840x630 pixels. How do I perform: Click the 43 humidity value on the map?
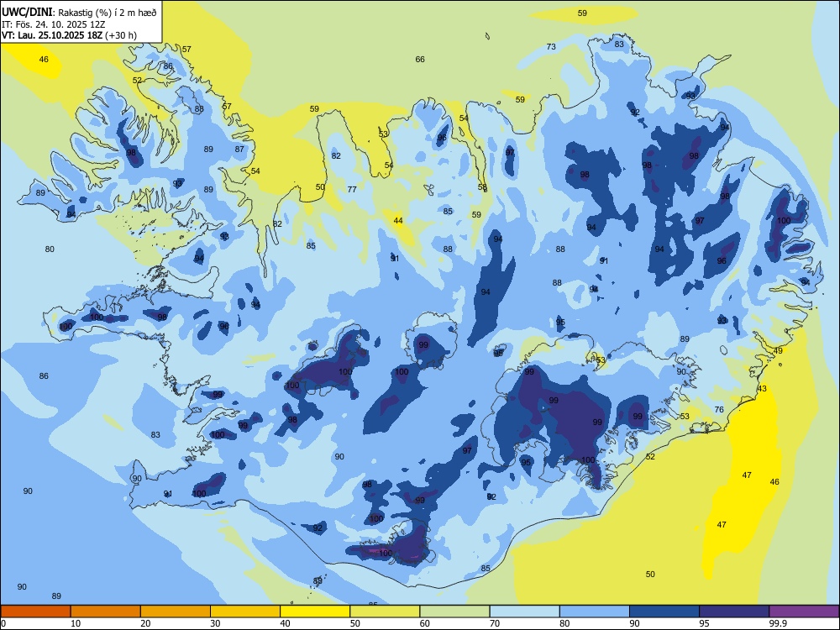point(762,389)
